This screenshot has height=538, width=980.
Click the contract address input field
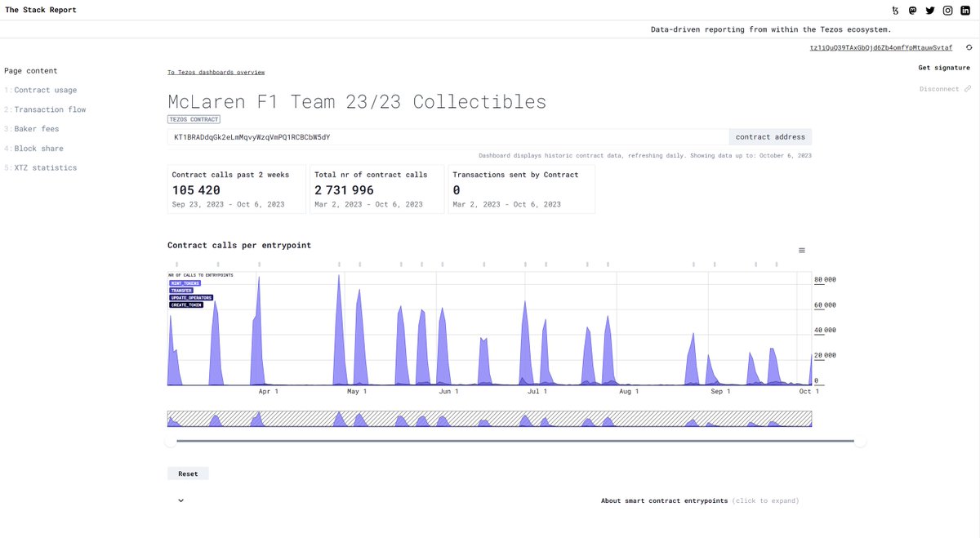(x=448, y=137)
